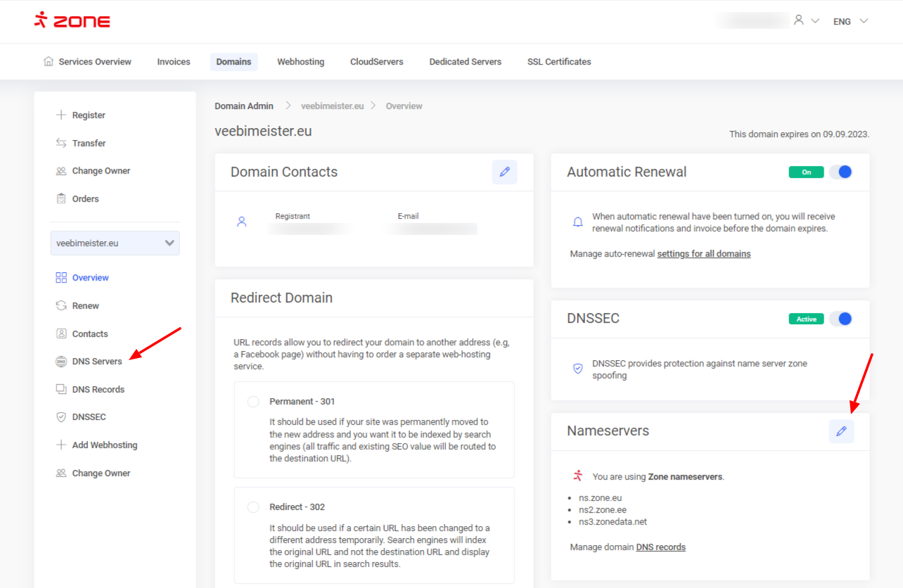Open the ENG language dropdown
Viewport: 903px width, 588px height.
pos(850,22)
